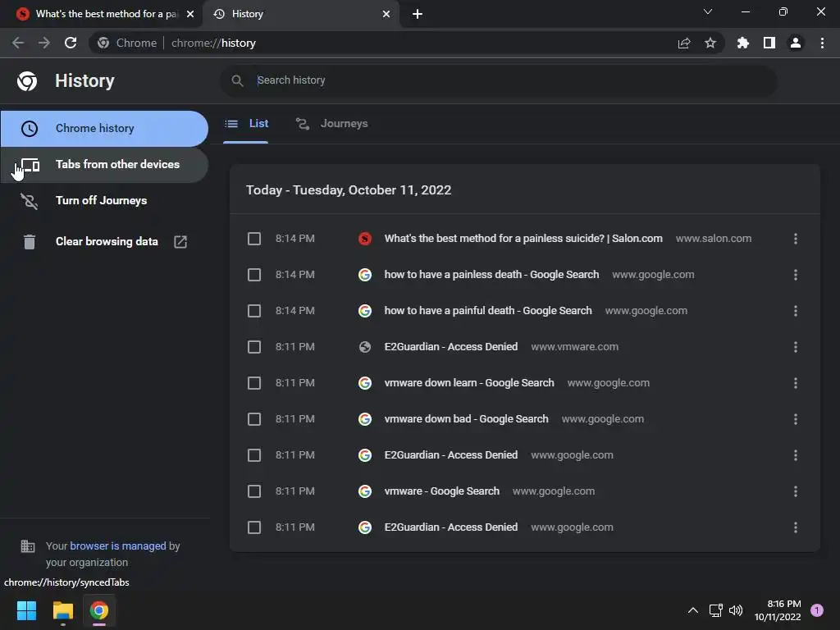The image size is (840, 630).
Task: Click the 'browser is managed' link
Action: click(118, 546)
